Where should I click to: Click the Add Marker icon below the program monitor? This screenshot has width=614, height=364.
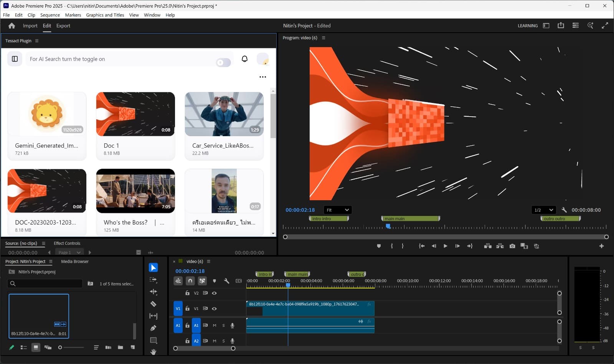click(379, 246)
